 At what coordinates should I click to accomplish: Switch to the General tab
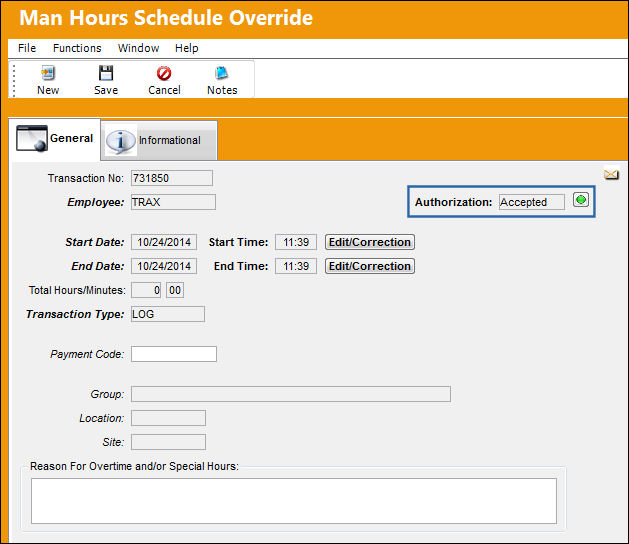pos(55,139)
